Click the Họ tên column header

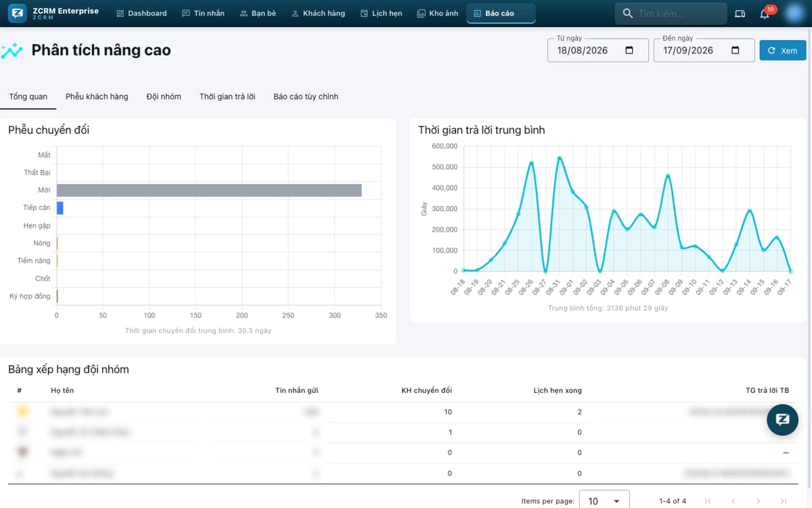tap(62, 390)
